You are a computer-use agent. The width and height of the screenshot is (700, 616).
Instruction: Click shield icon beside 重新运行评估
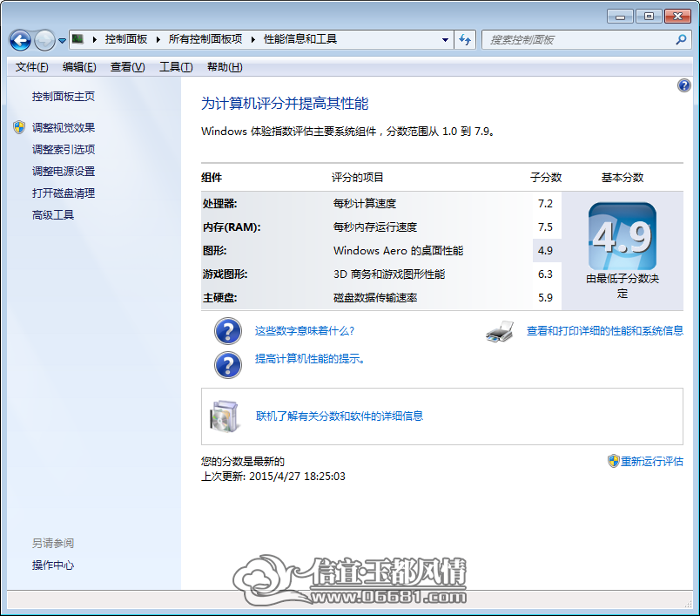614,461
